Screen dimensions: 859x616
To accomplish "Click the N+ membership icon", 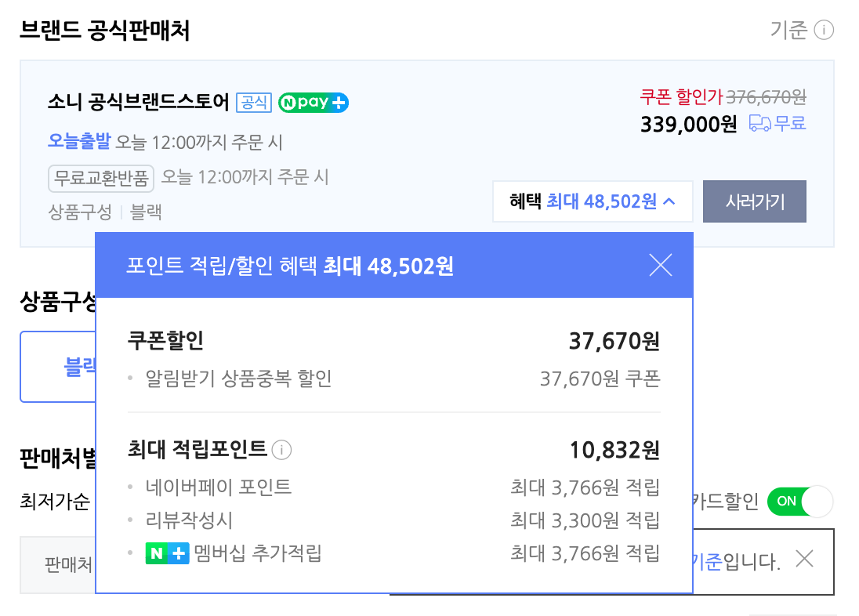I will [x=167, y=553].
